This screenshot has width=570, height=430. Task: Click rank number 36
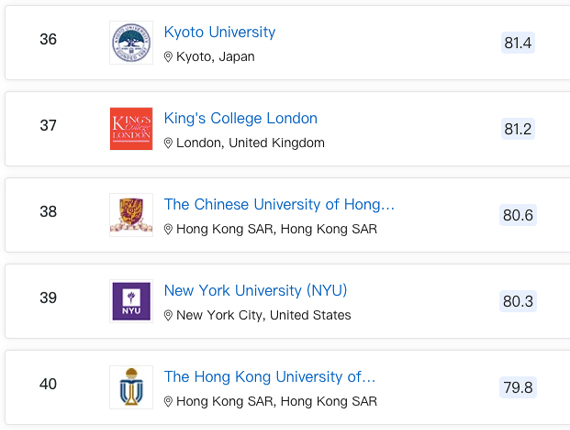[48, 39]
